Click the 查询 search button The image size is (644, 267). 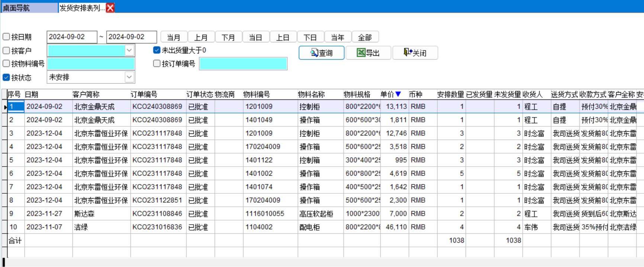pos(321,53)
